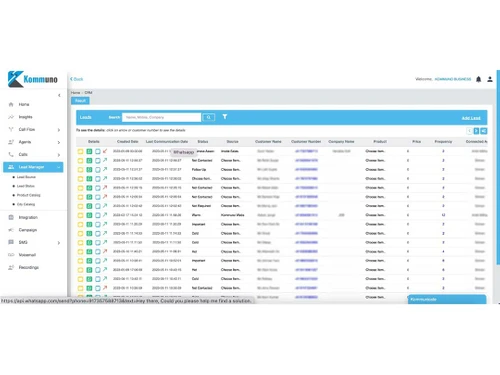Image resolution: width=500 pixels, height=375 pixels.
Task: Click arrow details icon in Warm row
Action: coord(105,215)
